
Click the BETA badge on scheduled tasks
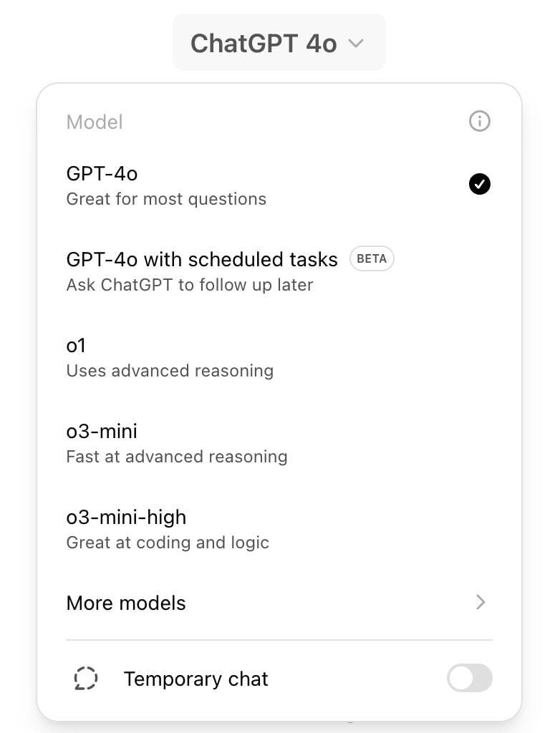[372, 259]
